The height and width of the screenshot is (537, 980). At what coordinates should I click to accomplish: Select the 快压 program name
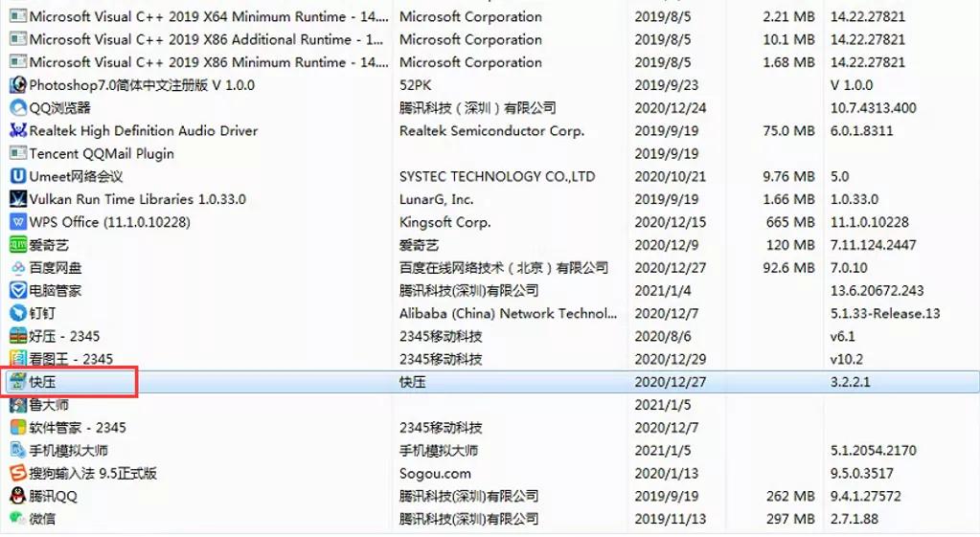(x=42, y=382)
